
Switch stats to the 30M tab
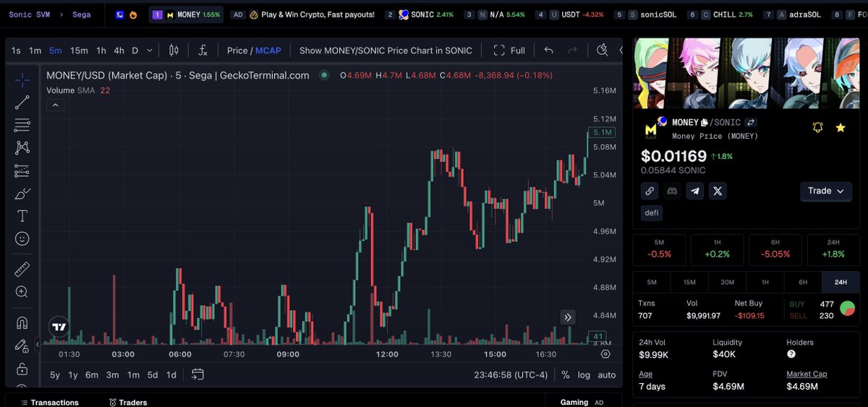727,282
